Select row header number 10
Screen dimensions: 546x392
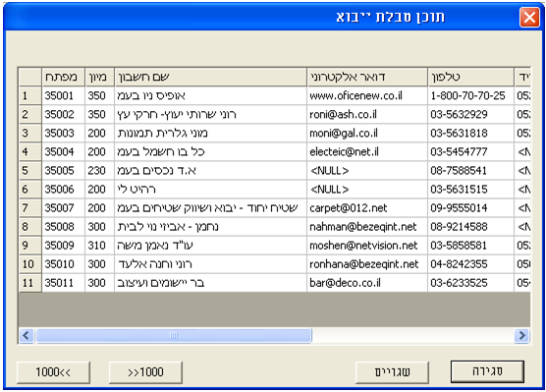click(x=30, y=264)
